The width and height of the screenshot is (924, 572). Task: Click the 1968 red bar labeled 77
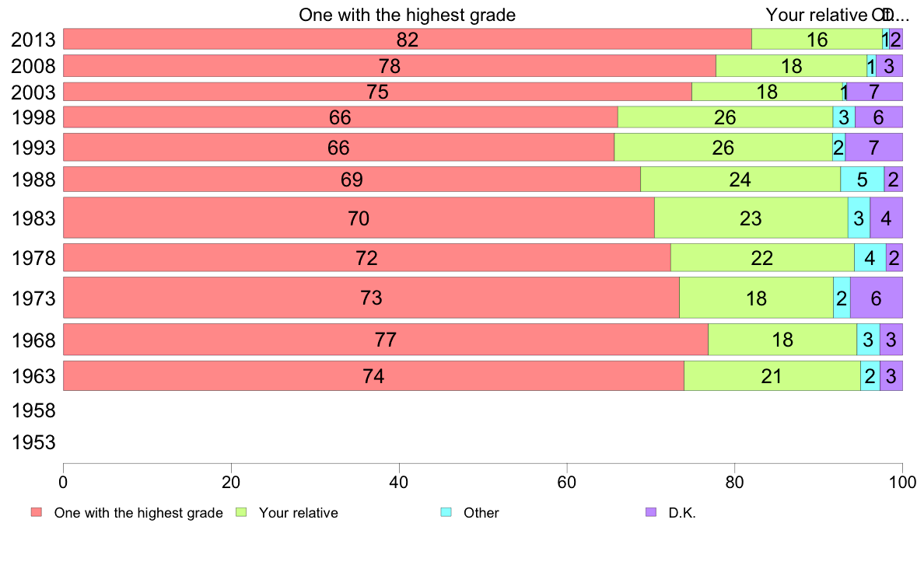[386, 340]
